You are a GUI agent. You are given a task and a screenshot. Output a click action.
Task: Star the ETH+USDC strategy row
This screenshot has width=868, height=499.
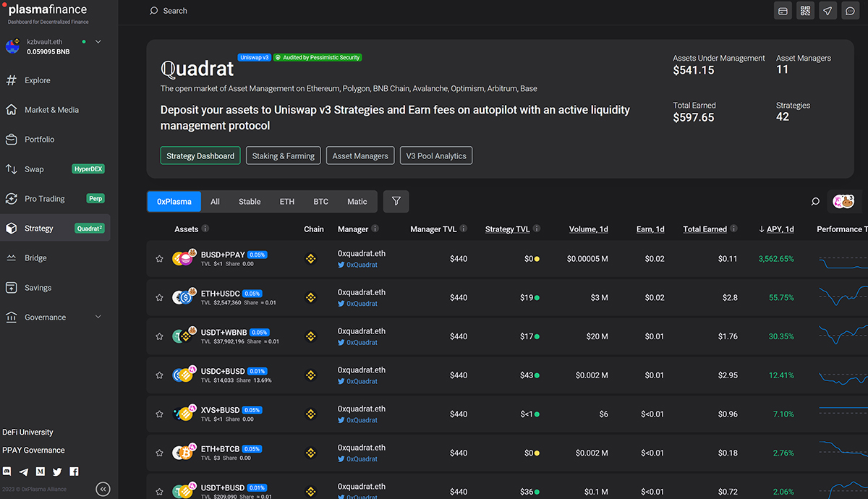[x=160, y=298]
